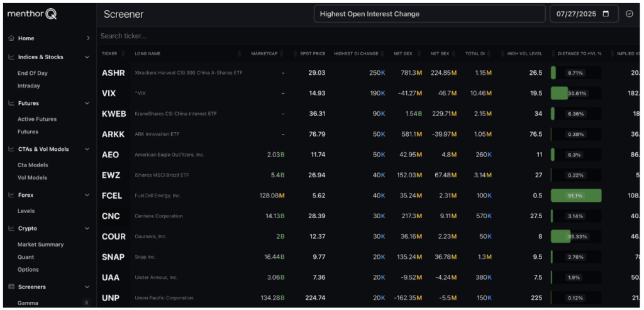Screen dimensions: 644x310
Task: Select the ARKK ticker
Action: (x=113, y=135)
